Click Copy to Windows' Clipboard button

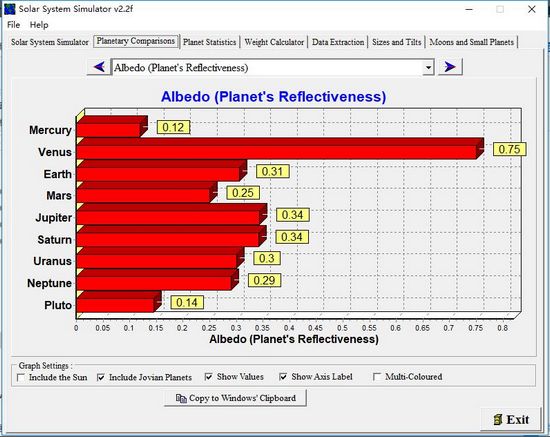[235, 398]
